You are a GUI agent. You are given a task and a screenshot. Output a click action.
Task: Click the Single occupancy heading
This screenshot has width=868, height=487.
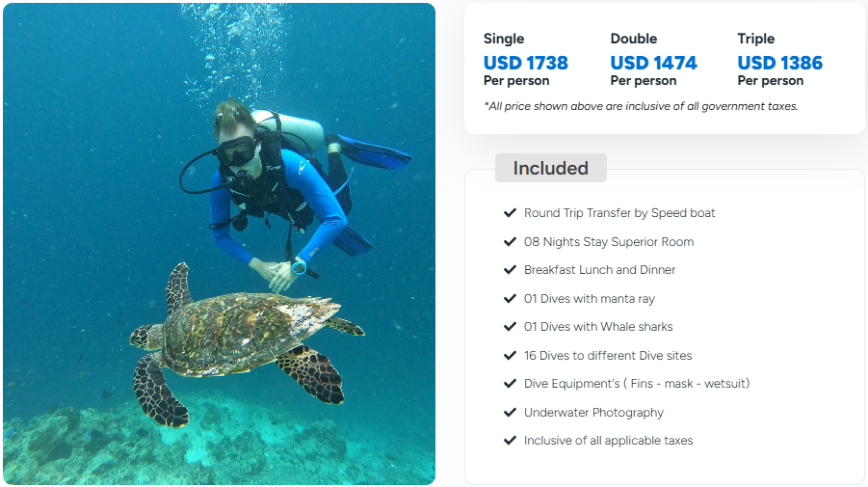point(504,39)
